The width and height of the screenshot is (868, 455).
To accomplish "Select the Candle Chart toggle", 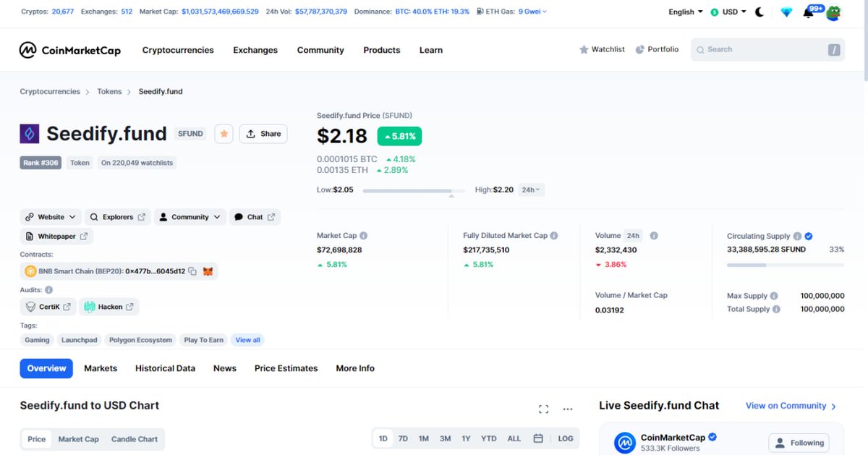I will (135, 439).
